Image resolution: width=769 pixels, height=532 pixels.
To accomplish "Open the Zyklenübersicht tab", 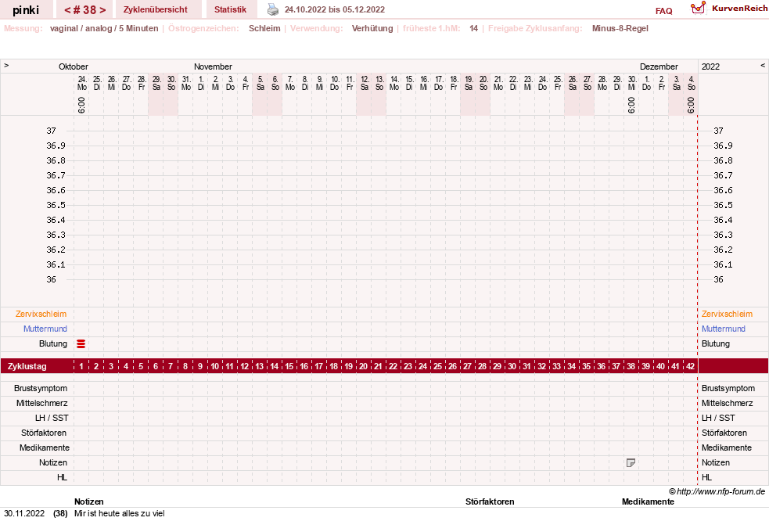I will point(156,9).
